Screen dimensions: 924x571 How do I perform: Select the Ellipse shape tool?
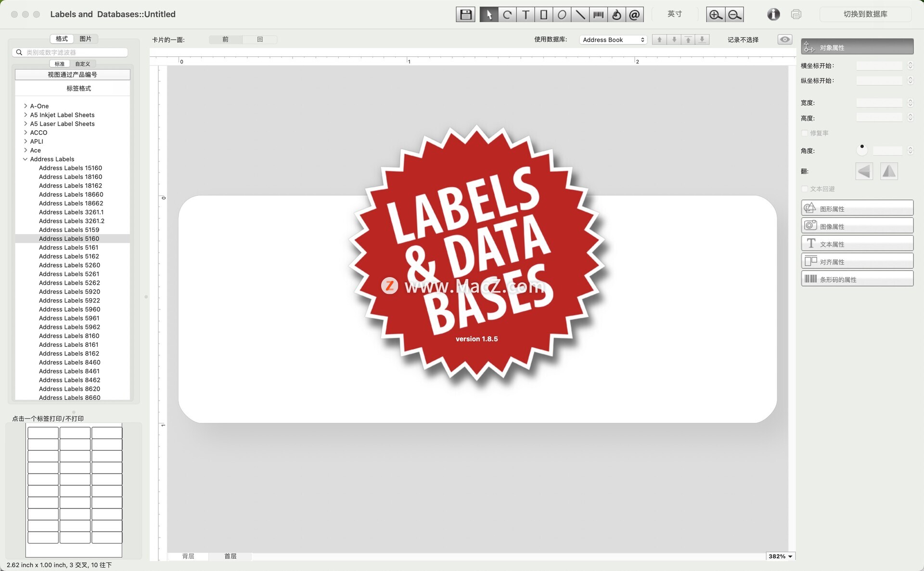tap(562, 14)
